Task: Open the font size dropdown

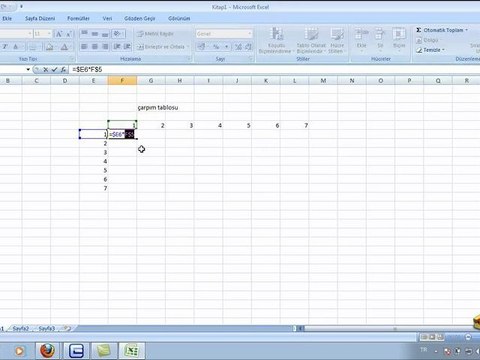Action: [x=49, y=34]
